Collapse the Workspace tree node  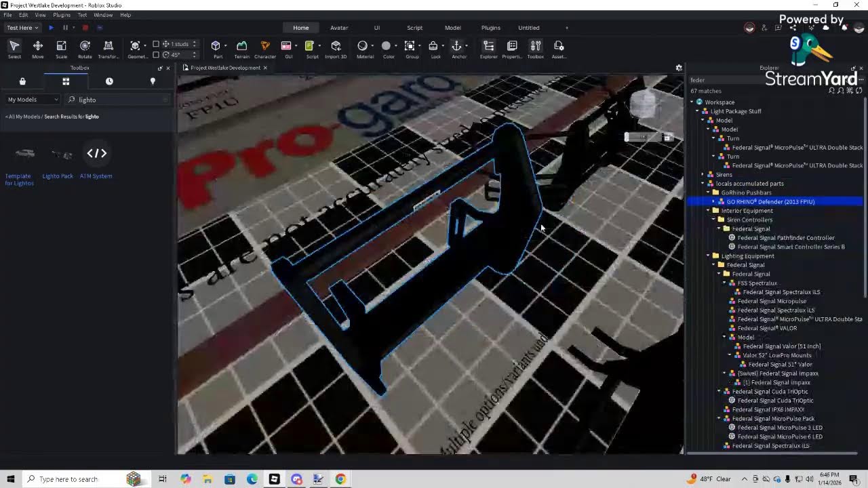click(x=692, y=102)
